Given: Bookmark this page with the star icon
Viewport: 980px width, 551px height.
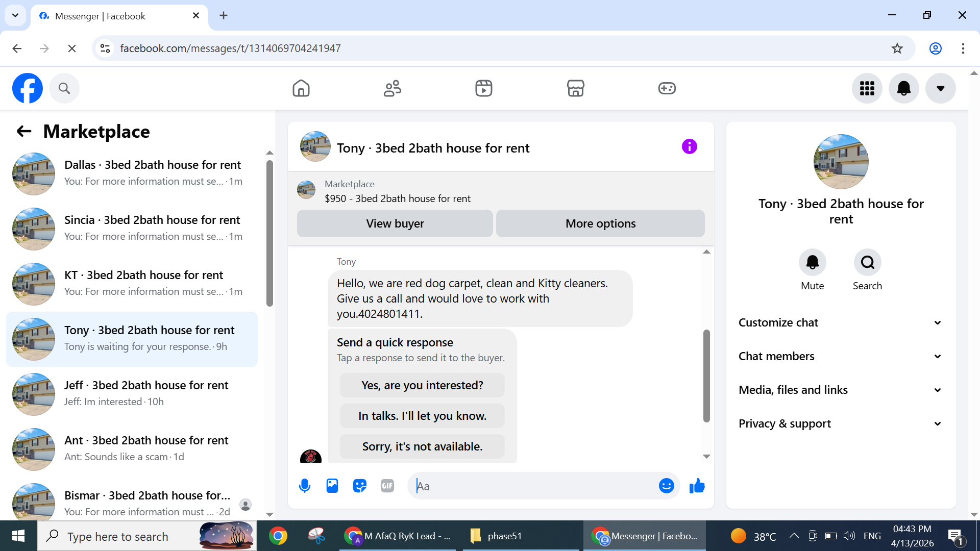Looking at the screenshot, I should 897,48.
